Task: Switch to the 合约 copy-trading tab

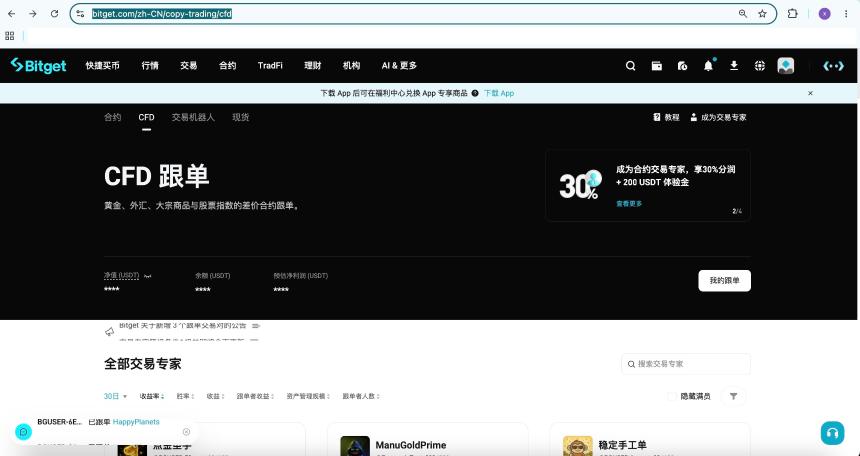Action: 112,117
